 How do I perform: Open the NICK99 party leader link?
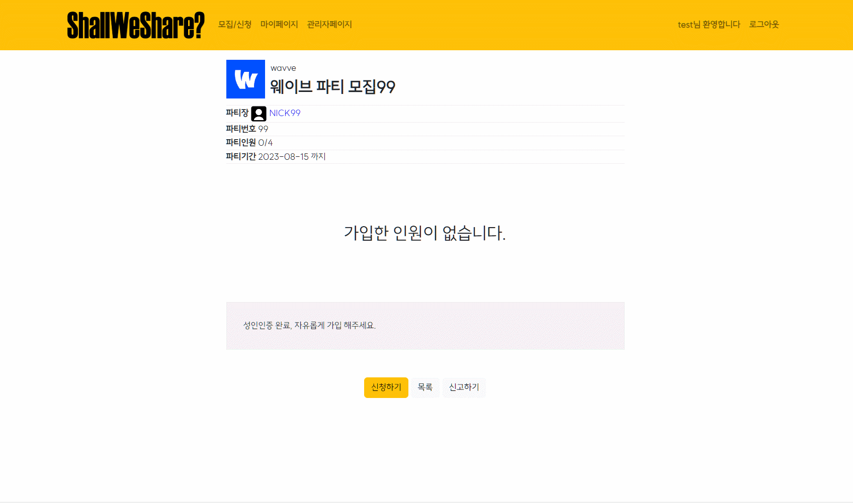click(285, 113)
